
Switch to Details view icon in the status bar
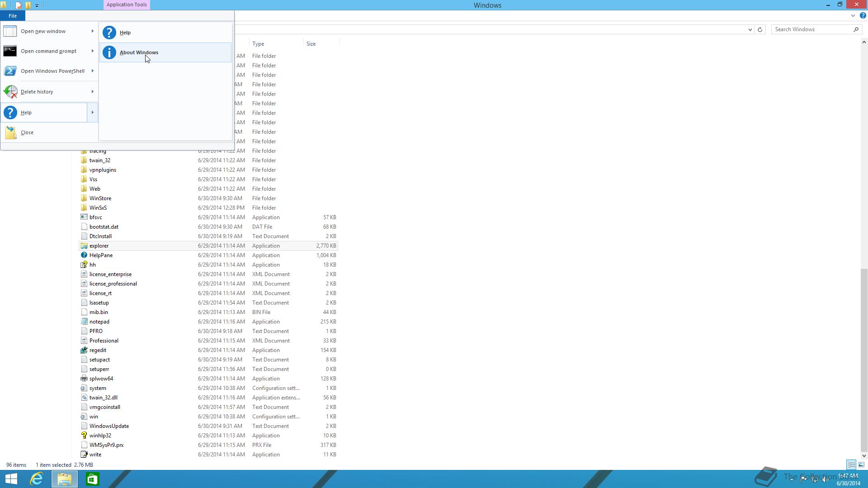pos(851,465)
